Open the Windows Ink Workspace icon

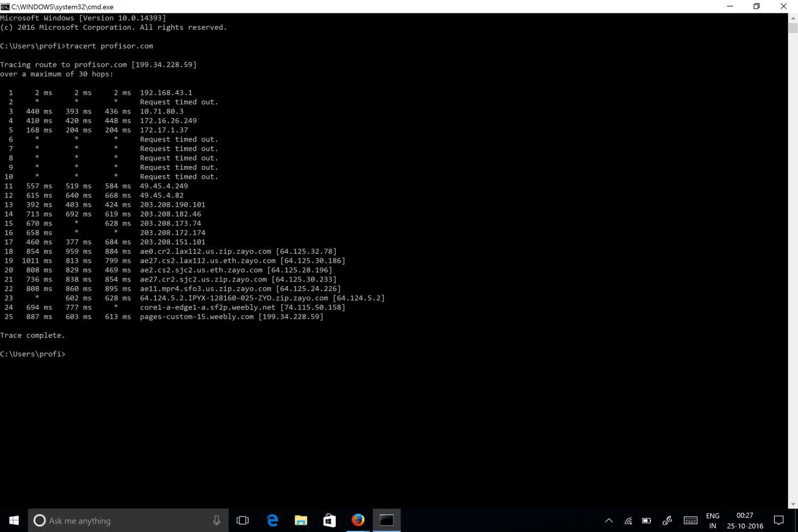[667, 521]
